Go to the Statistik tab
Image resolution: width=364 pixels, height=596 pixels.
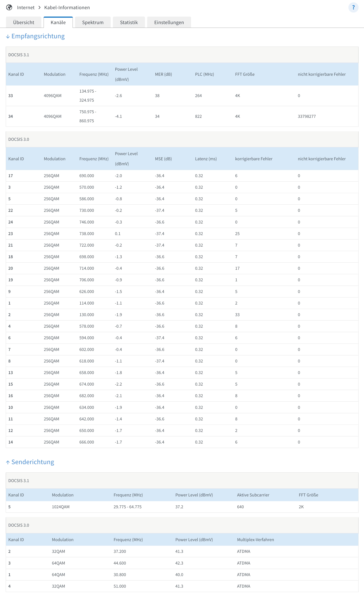click(129, 22)
